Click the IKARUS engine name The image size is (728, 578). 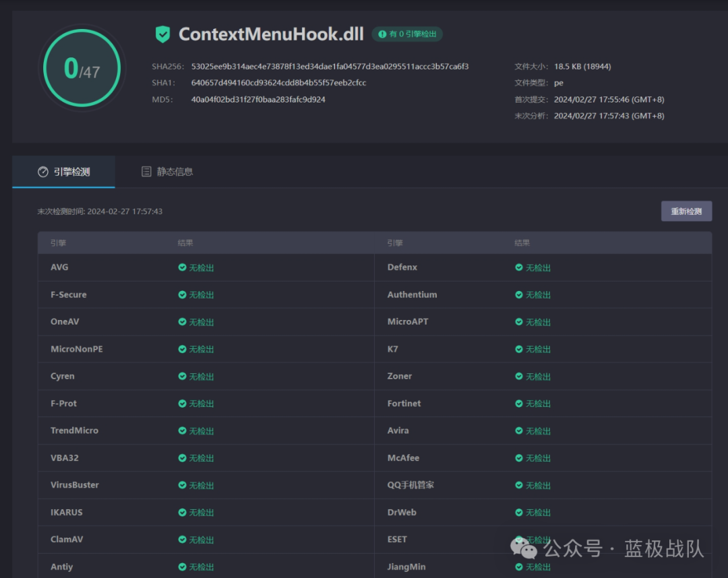[x=66, y=512]
